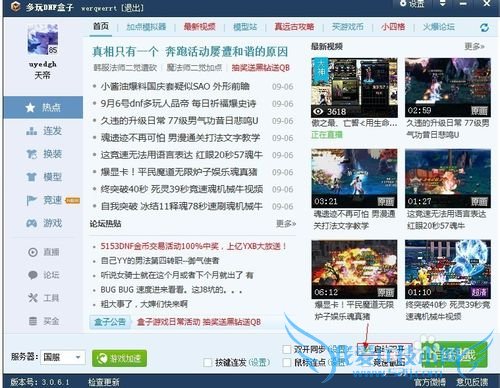The width and height of the screenshot is (500, 388).
Task: Click 更多 next to 论坛热贴
Action: coord(286,224)
